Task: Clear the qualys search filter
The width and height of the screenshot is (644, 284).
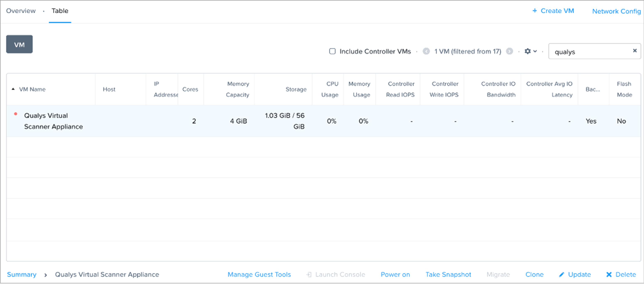Action: click(634, 51)
